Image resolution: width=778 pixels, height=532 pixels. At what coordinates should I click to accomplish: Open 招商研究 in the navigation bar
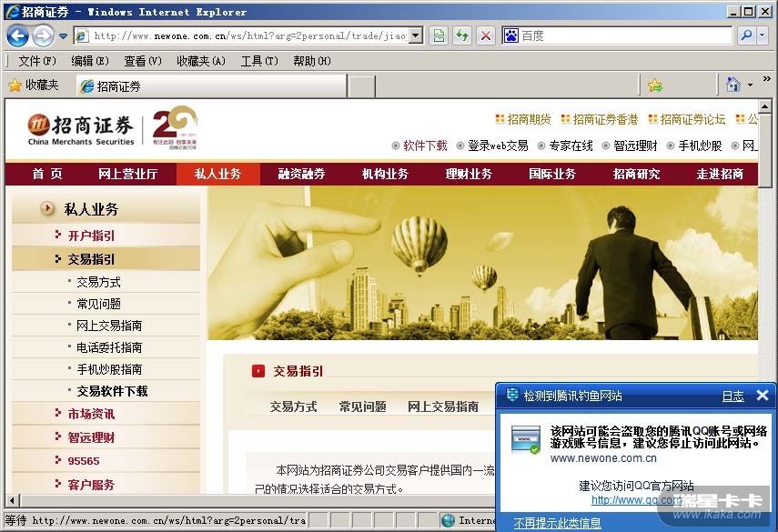(636, 174)
